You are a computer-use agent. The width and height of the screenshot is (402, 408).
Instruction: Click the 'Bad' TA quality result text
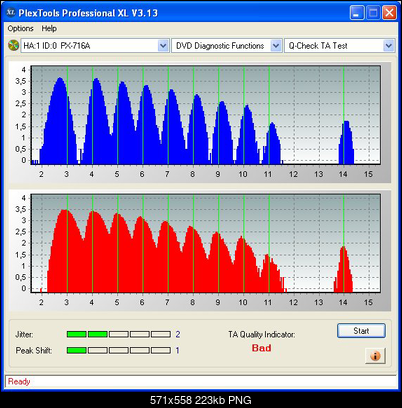click(261, 348)
